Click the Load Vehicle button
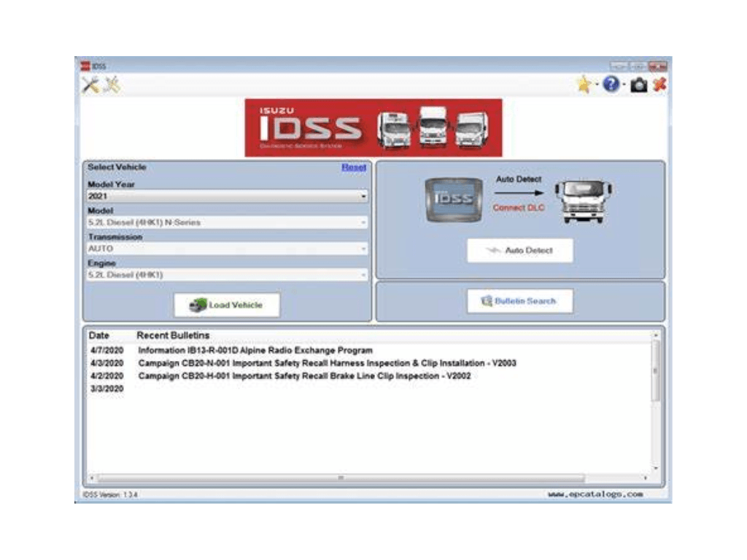Viewport: 747px width, 560px height. point(227,305)
